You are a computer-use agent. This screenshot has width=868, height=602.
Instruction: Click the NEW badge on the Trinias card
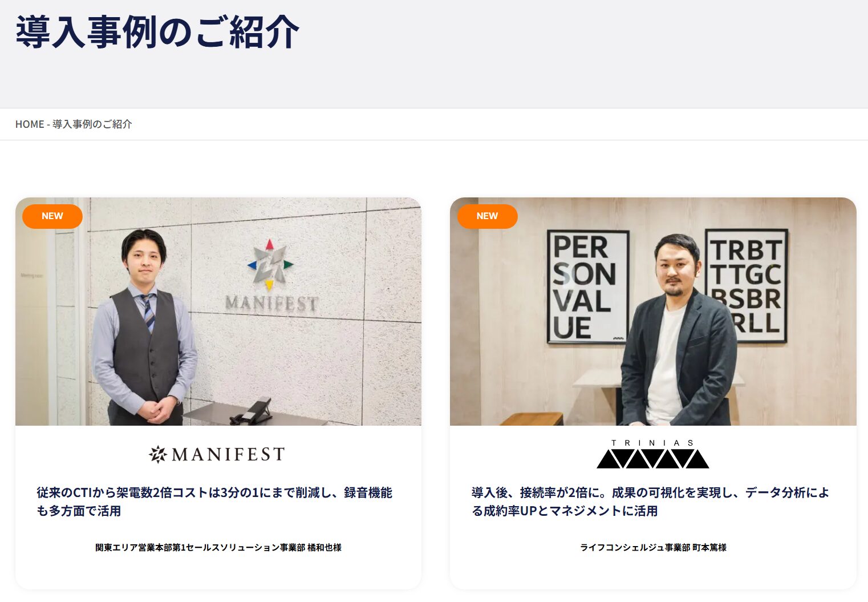487,216
